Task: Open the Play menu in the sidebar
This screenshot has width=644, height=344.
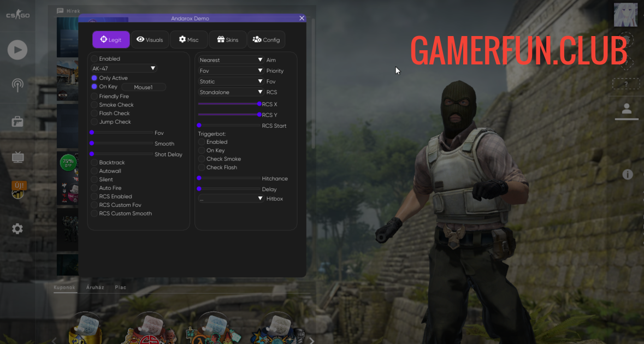Action: click(x=17, y=50)
